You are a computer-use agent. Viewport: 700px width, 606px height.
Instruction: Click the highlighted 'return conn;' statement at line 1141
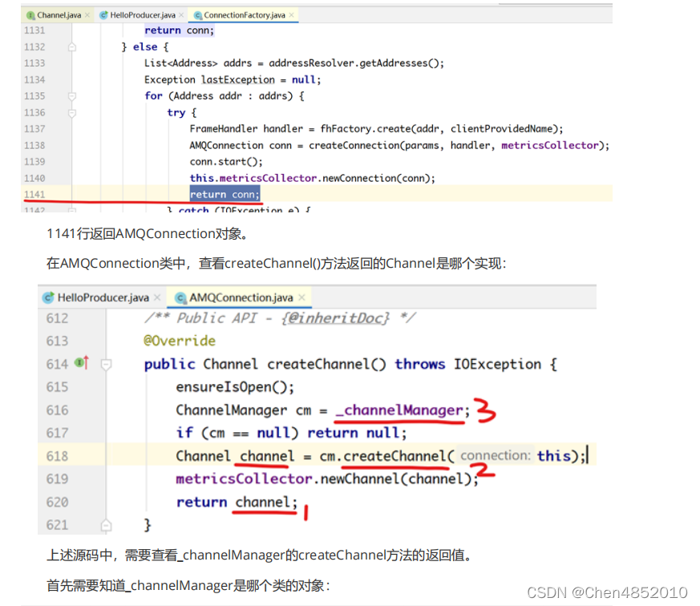[x=225, y=195]
